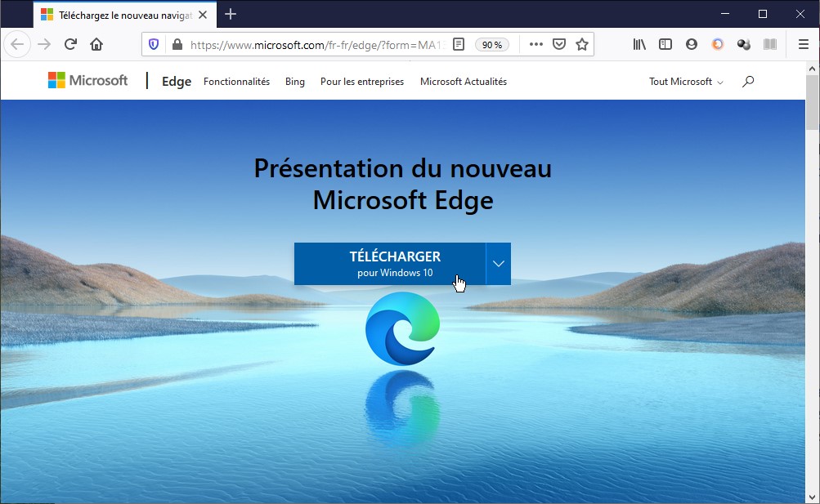Show sidebars icon in toolbar

coord(665,44)
